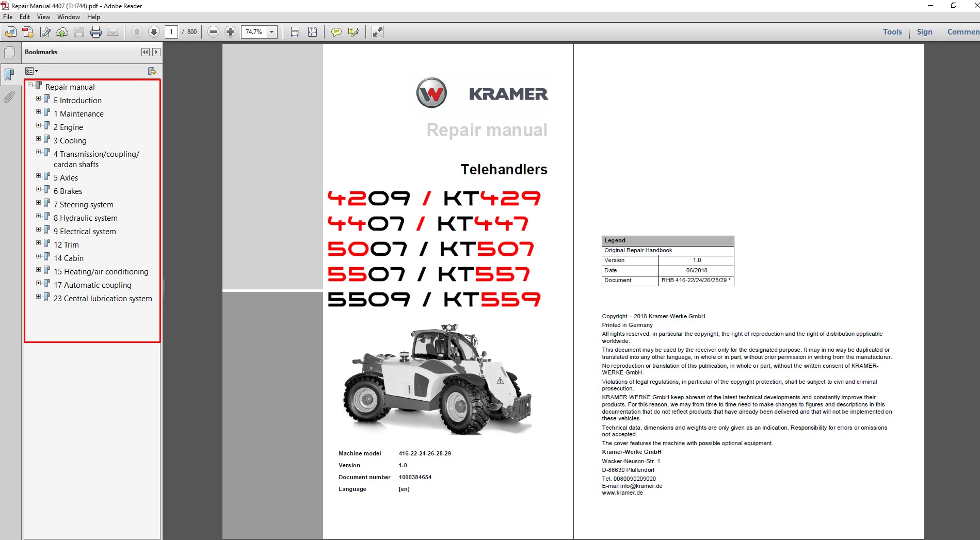Open the bookmark options menu dropdown
This screenshot has height=540, width=980.
31,71
